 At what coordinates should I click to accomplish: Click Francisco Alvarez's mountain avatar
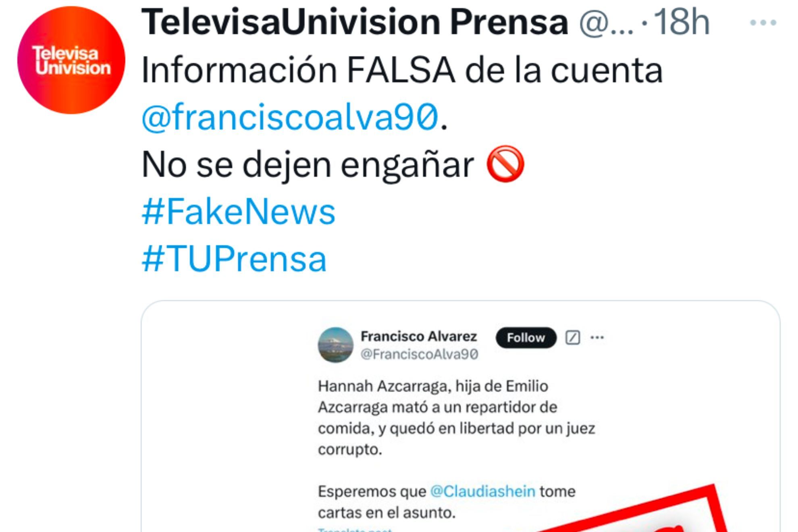(335, 345)
